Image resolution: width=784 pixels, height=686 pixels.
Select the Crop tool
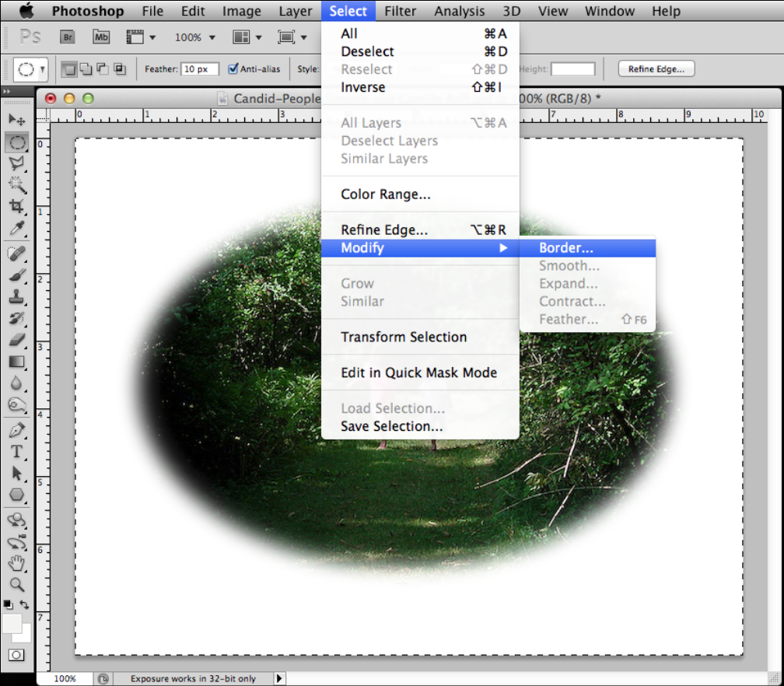[x=17, y=206]
